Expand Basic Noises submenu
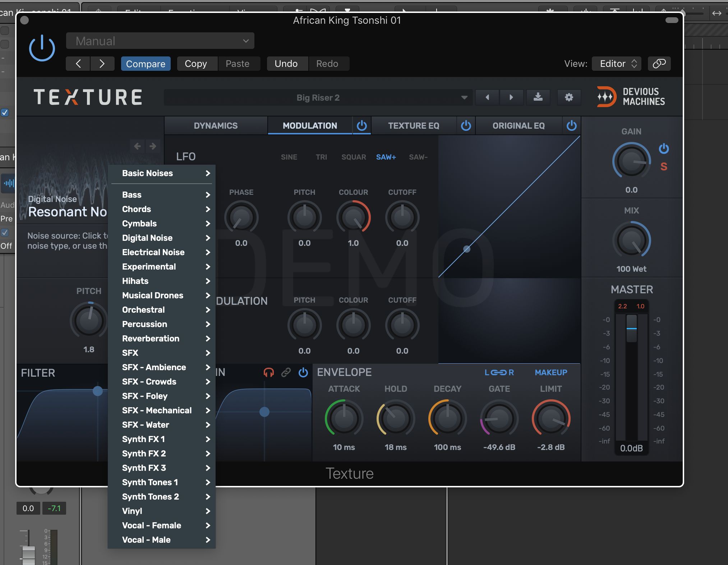Viewport: 728px width, 565px height. click(x=162, y=173)
